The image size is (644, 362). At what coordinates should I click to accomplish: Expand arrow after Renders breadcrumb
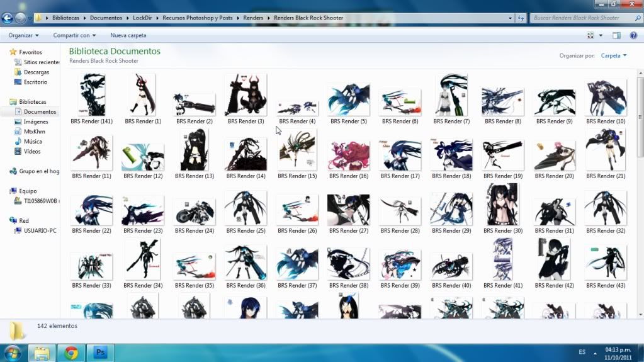[269, 18]
